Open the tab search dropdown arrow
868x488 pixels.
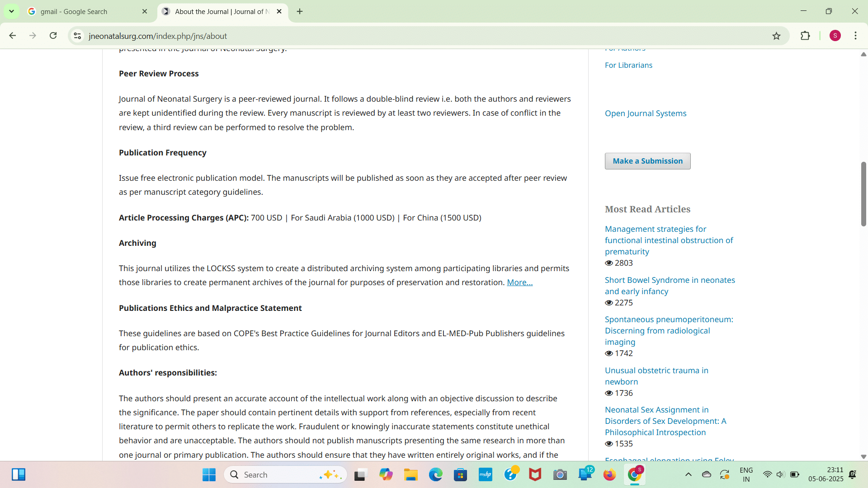(x=11, y=11)
